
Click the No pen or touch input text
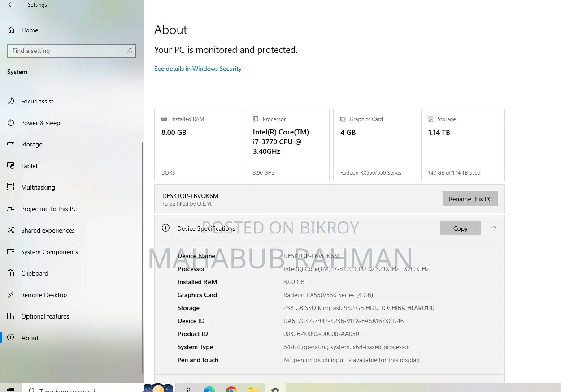tap(351, 360)
